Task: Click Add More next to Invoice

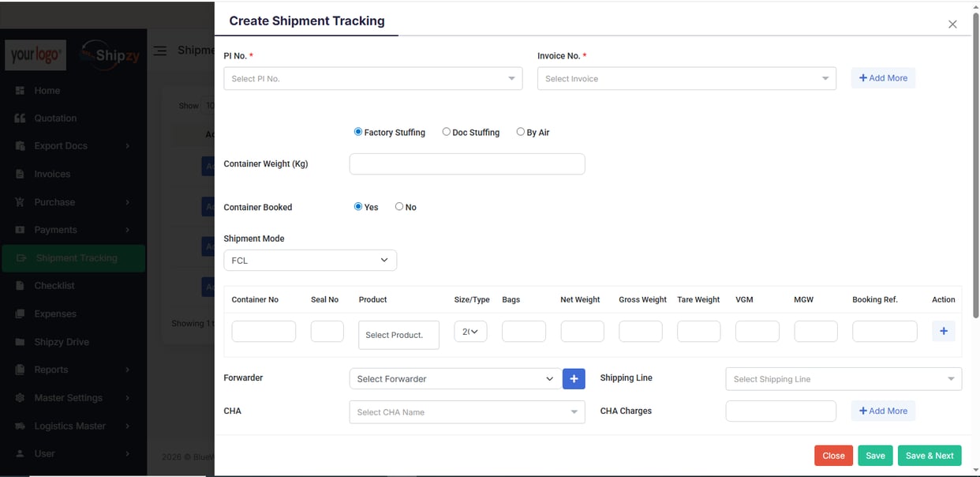Action: [883, 78]
